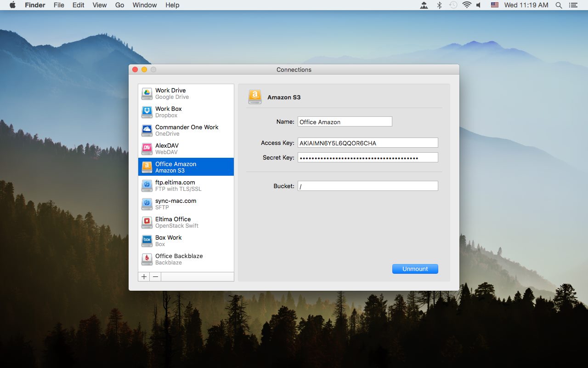Open Spotlight search magnifier icon
Screen dimensions: 588x368
pos(559,5)
